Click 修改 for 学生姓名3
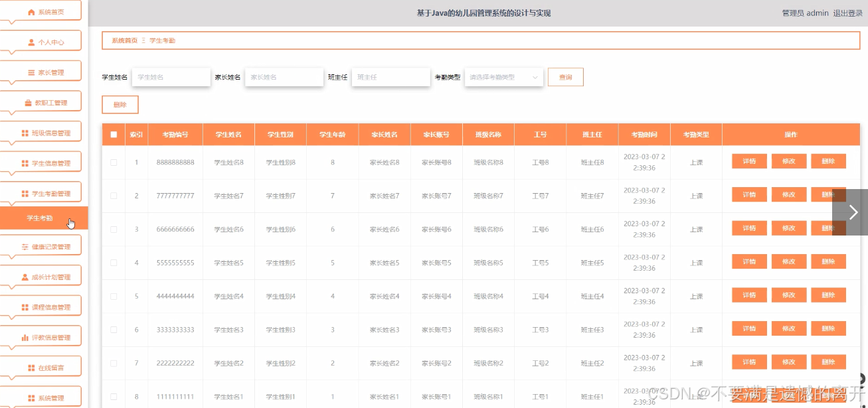Screen dimensions: 868x408 pyautogui.click(x=789, y=328)
